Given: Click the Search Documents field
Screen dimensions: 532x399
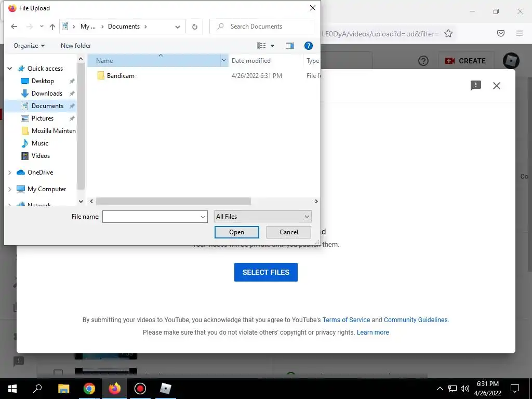Looking at the screenshot, I should point(262,26).
